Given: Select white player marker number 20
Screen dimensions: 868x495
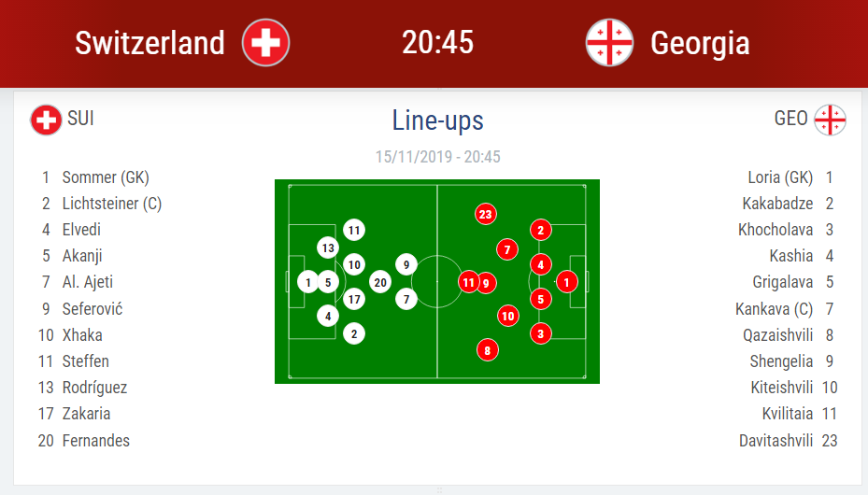Looking at the screenshot, I should coord(380,283).
